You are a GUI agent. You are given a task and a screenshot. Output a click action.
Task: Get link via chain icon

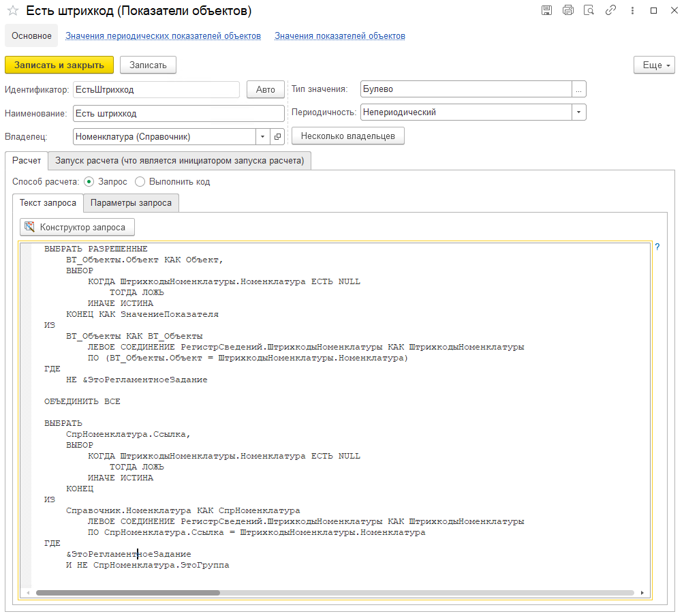point(610,10)
